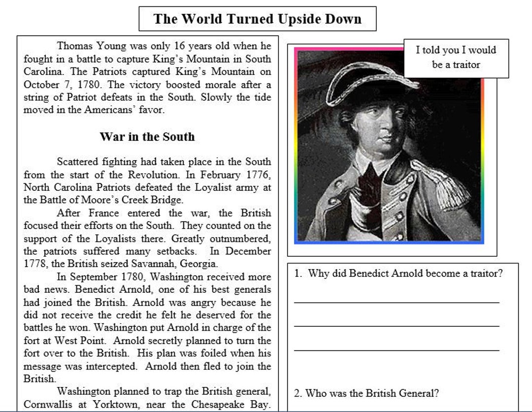Click the title 'The World Turned Upside Down'

click(257, 19)
